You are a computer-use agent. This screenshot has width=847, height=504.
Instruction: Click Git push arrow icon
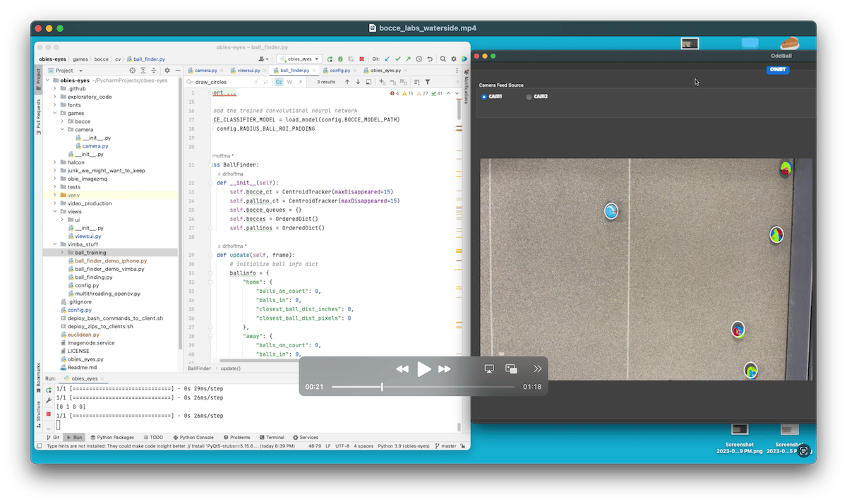coord(408,59)
